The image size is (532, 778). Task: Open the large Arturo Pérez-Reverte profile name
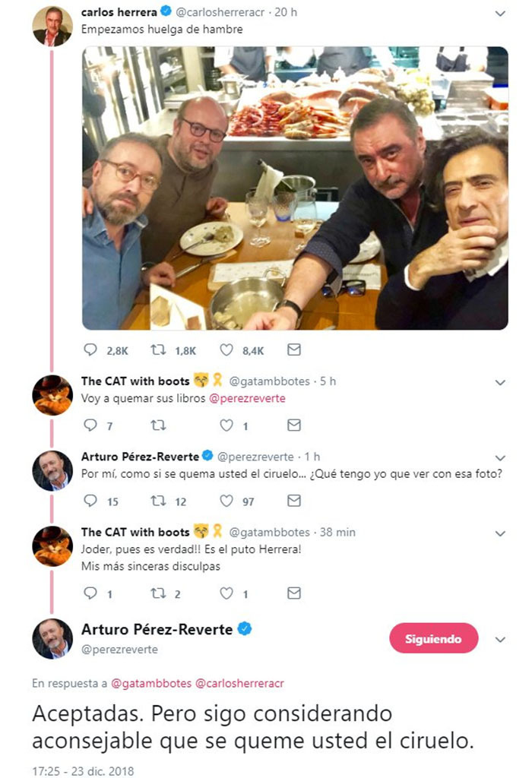[x=157, y=629]
